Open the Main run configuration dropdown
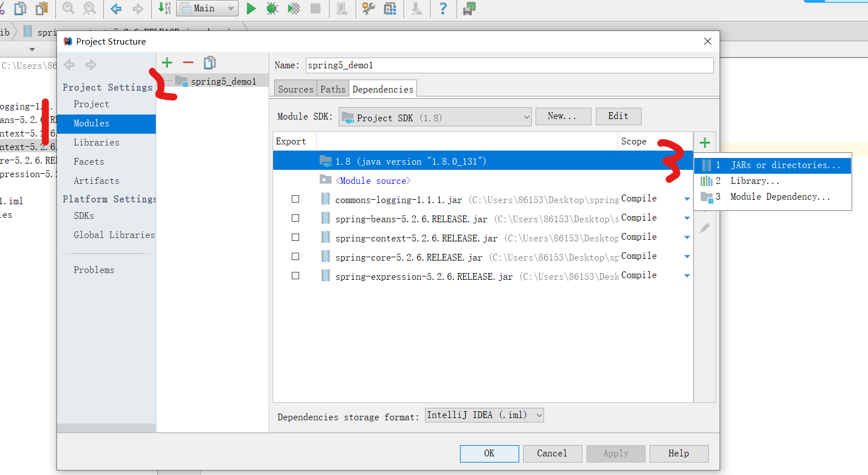The height and width of the screenshot is (475, 868). 208,8
